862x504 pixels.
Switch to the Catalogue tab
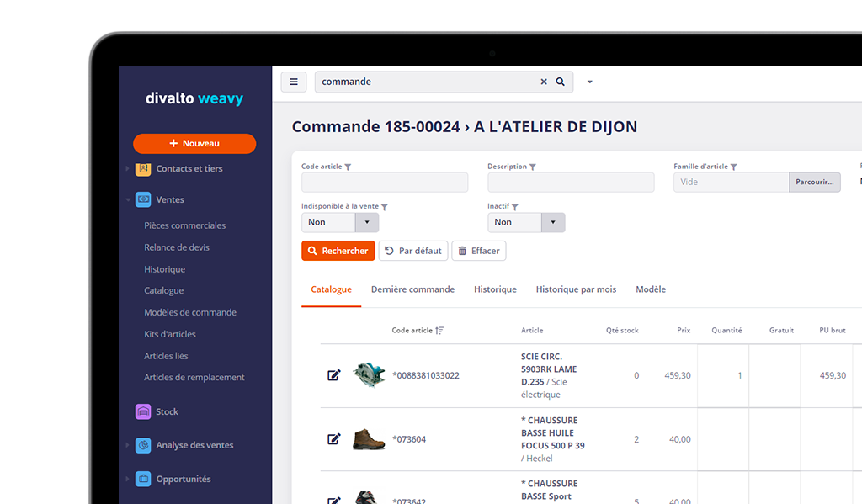(x=331, y=289)
